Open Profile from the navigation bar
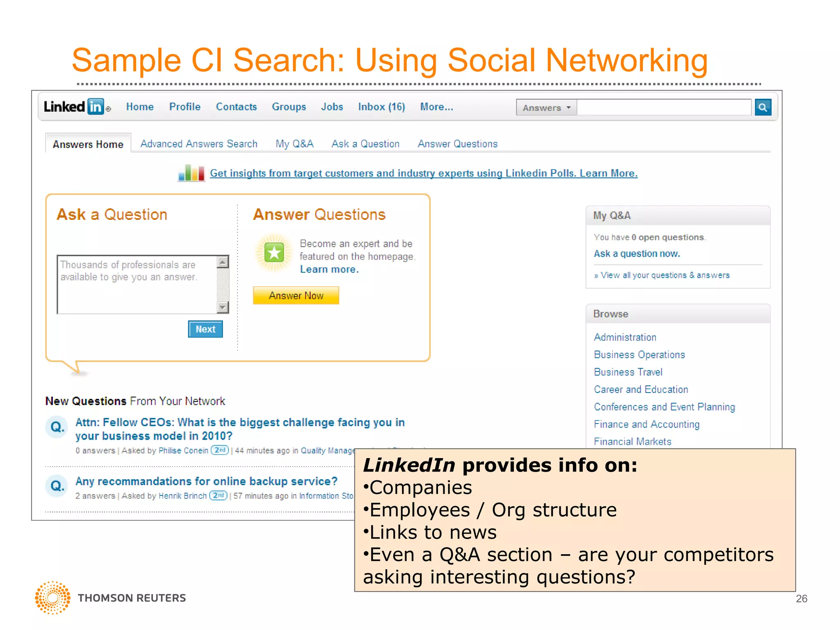The width and height of the screenshot is (840, 630). click(185, 107)
